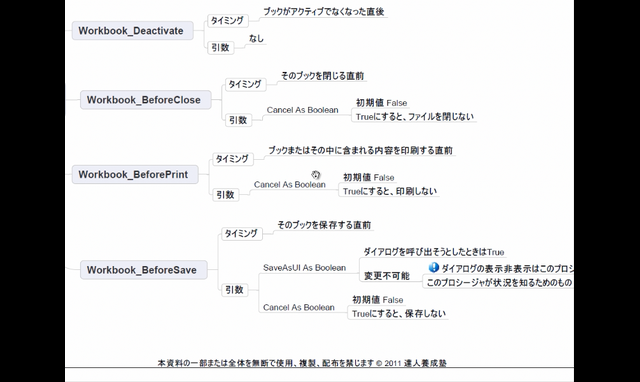This screenshot has width=640, height=382.
Task: Click タイミング node under Workbook_BeforeClose
Action: [x=245, y=84]
